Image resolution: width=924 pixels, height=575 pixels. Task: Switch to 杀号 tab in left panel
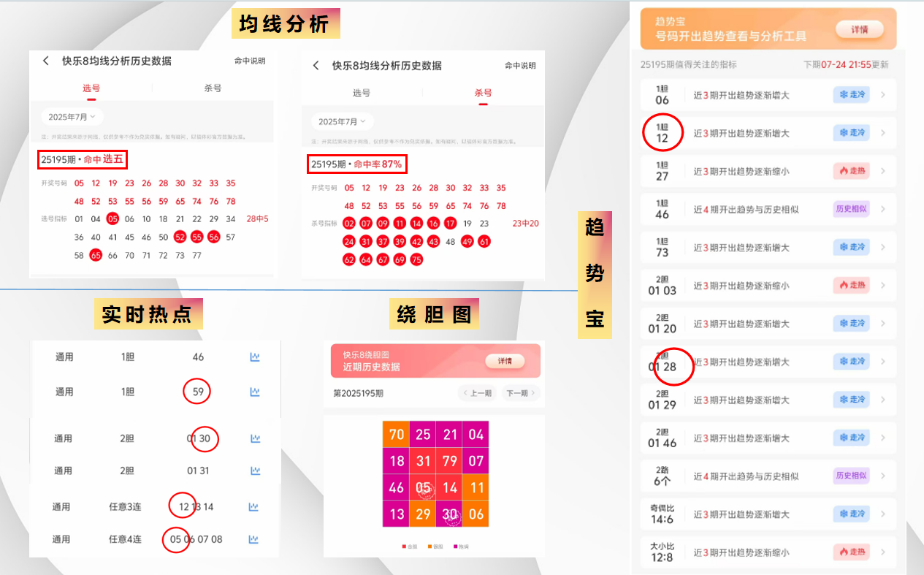(213, 88)
